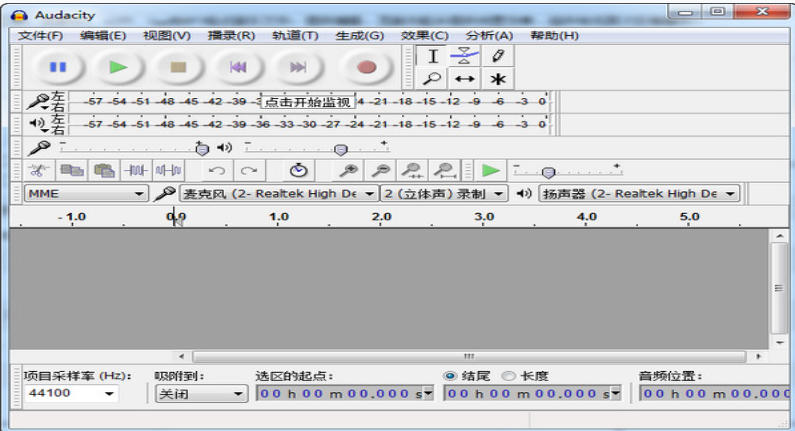Choose the Time Shift arrow tool

pos(464,79)
